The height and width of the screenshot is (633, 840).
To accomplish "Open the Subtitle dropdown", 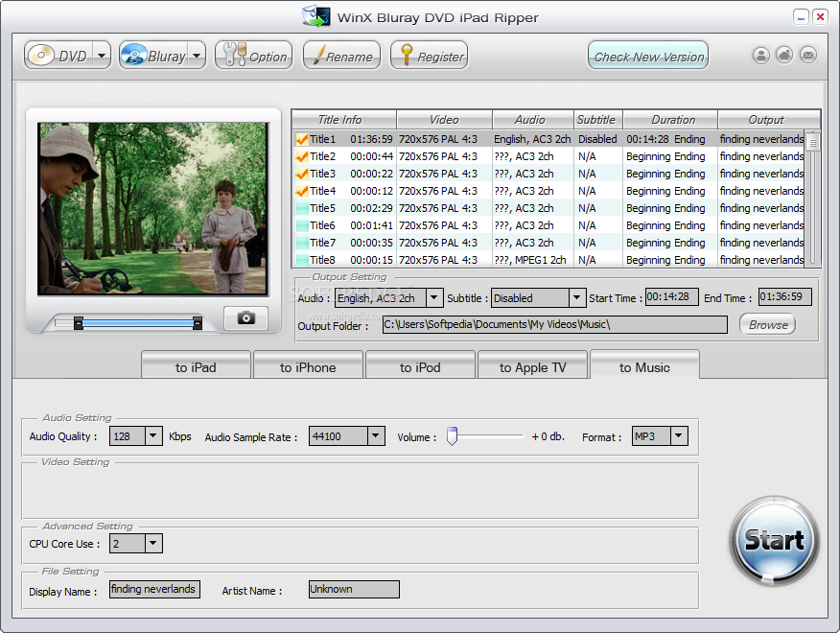I will point(576,297).
